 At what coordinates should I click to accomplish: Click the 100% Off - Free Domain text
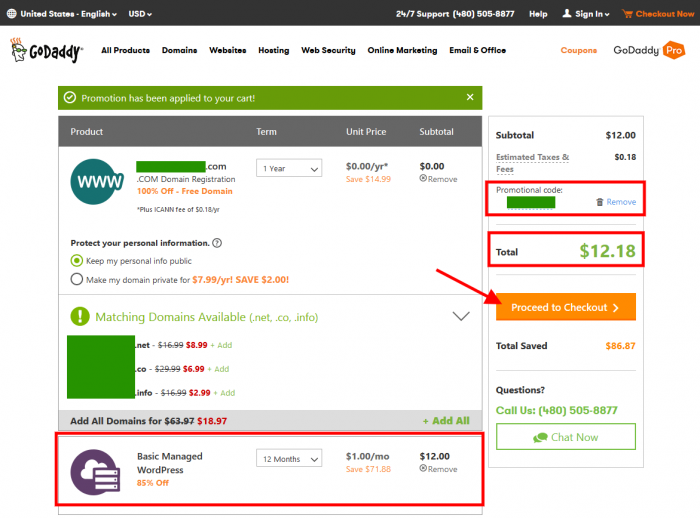(x=185, y=191)
